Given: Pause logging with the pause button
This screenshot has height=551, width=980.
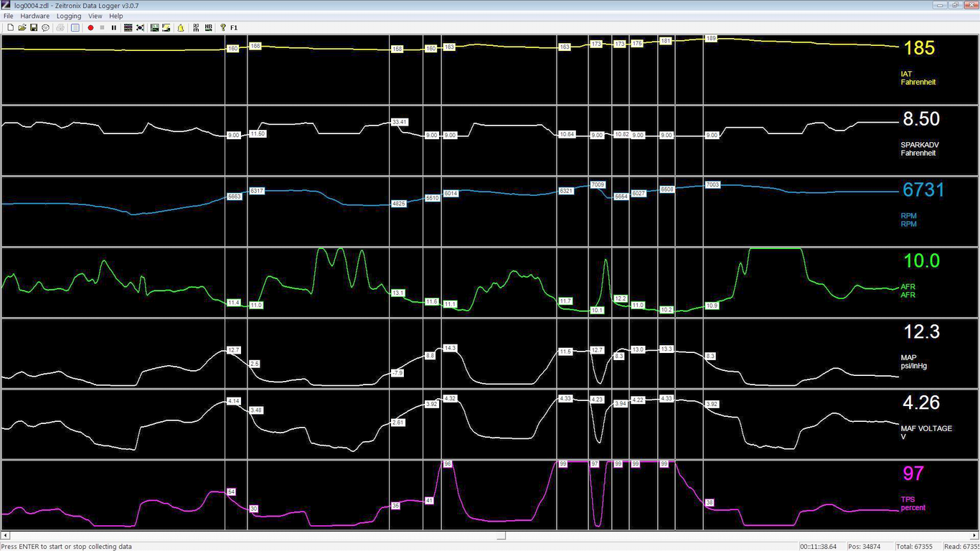Looking at the screenshot, I should [113, 27].
